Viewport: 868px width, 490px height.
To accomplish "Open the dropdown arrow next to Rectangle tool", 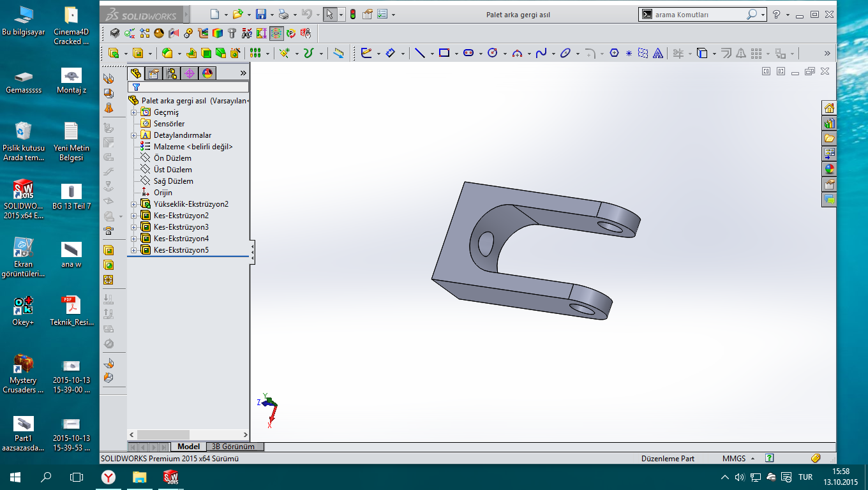I will pos(456,54).
